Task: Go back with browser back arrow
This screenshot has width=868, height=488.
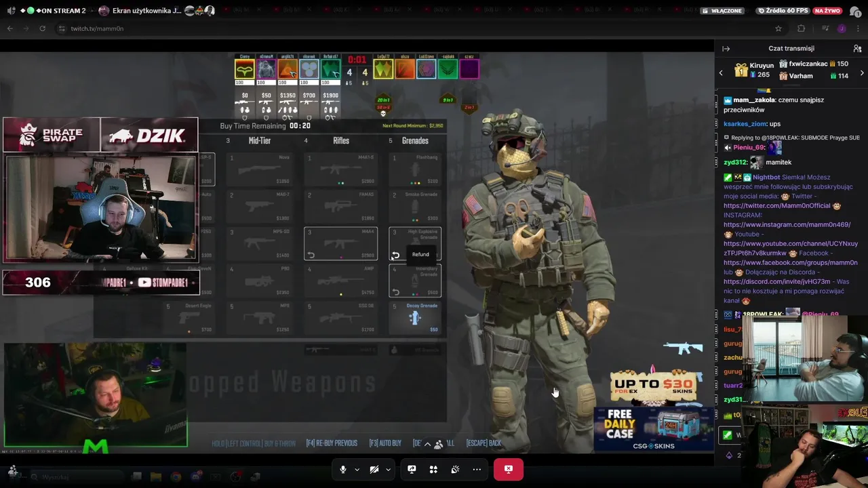Action: 9,28
